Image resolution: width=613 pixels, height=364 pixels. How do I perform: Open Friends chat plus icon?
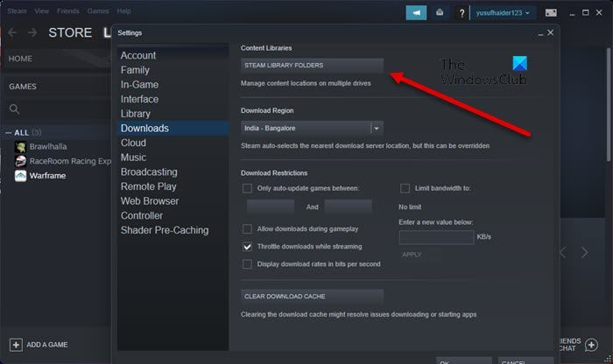(x=591, y=345)
